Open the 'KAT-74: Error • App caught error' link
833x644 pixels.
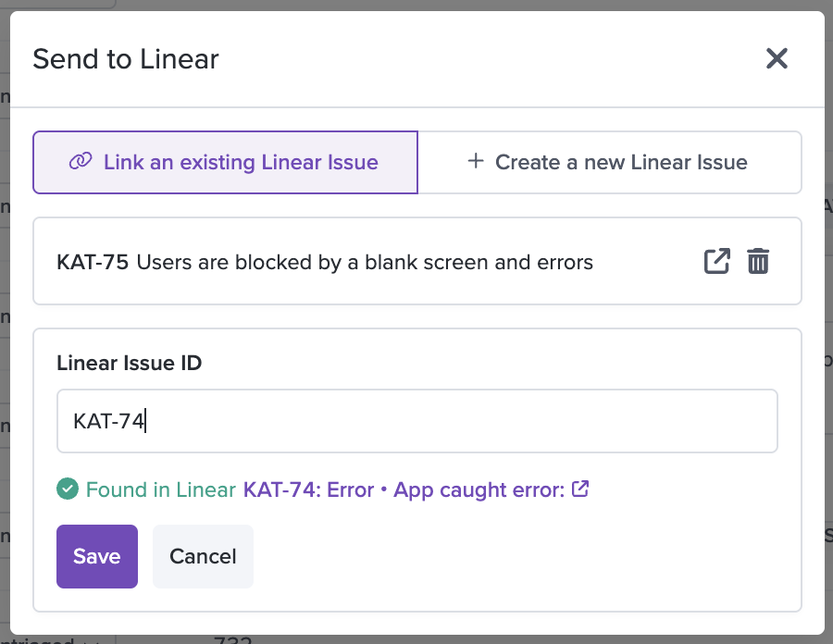click(x=404, y=489)
